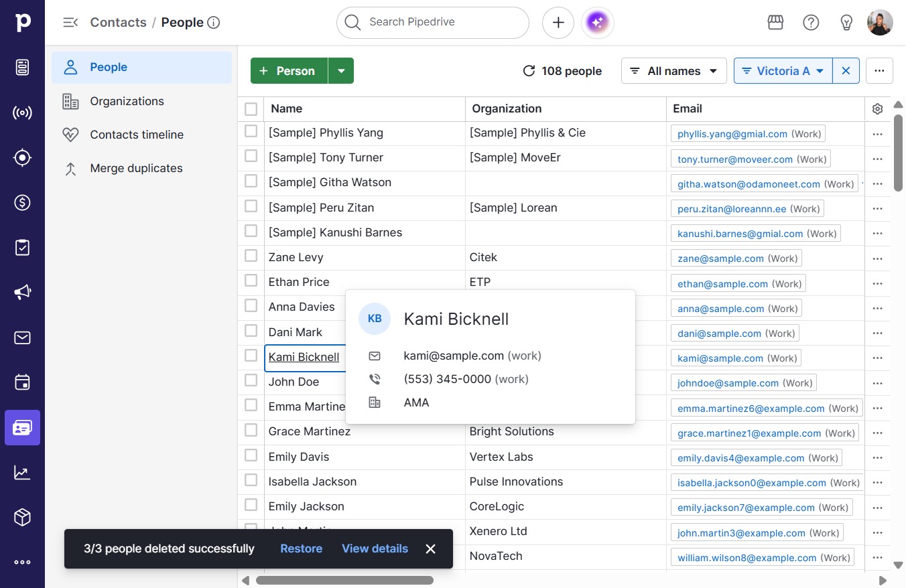The image size is (906, 588).
Task: Collapse the navigation menu toggle icon
Action: (70, 22)
